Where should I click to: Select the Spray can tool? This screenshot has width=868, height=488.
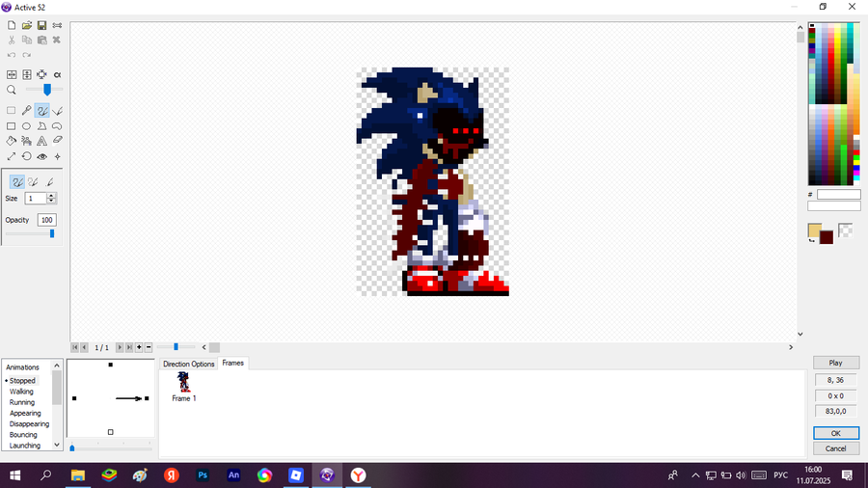coord(27,141)
